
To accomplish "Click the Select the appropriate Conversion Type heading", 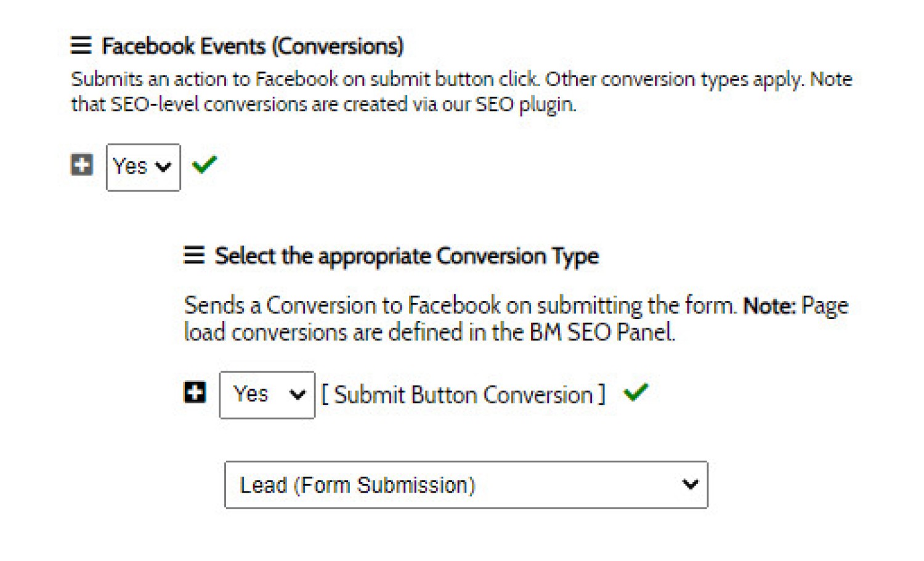I will tap(407, 256).
